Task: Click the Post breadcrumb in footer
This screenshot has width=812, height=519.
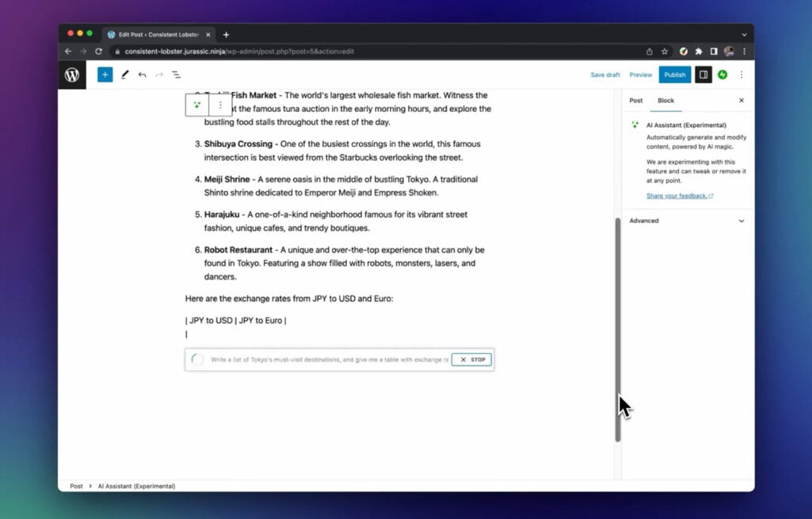Action: click(76, 486)
